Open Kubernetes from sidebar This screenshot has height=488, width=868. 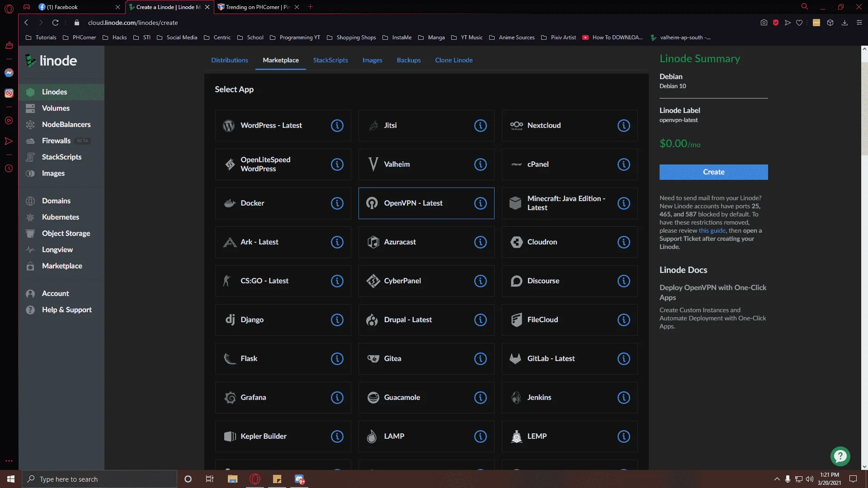coord(61,217)
